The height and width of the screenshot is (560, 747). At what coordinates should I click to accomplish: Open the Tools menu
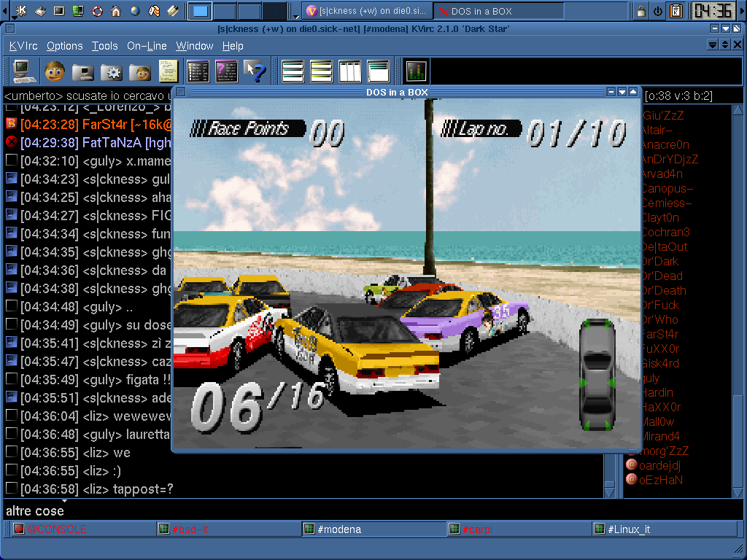pos(105,46)
